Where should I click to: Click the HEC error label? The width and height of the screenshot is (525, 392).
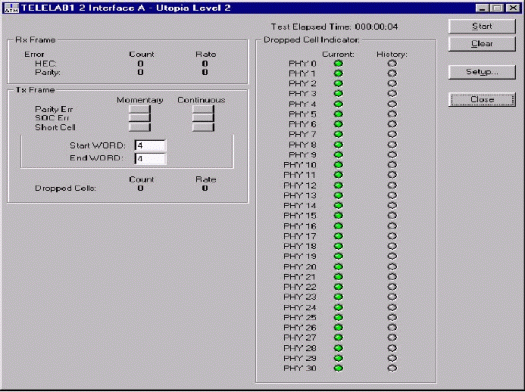tap(45, 64)
